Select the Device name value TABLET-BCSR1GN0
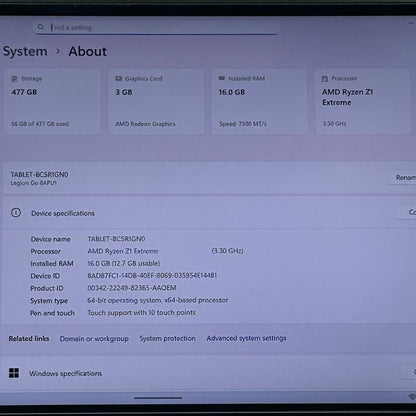Viewport: 416px width, 416px height. click(116, 239)
